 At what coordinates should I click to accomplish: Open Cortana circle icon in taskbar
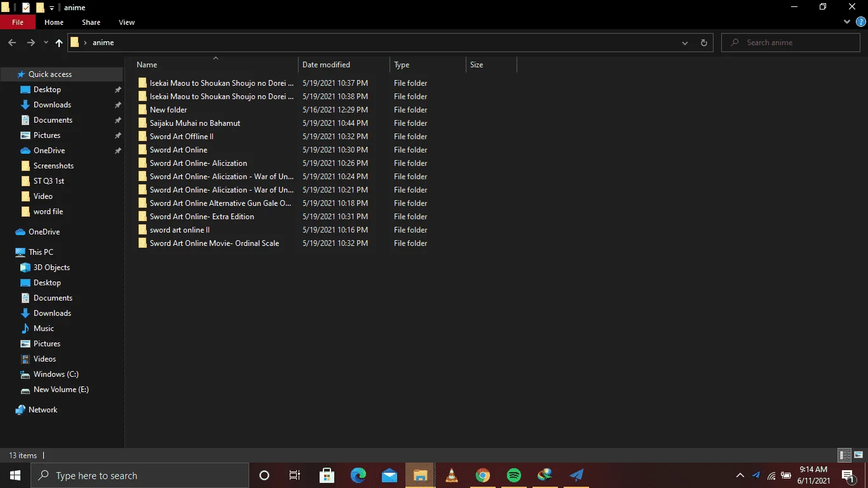coord(264,475)
